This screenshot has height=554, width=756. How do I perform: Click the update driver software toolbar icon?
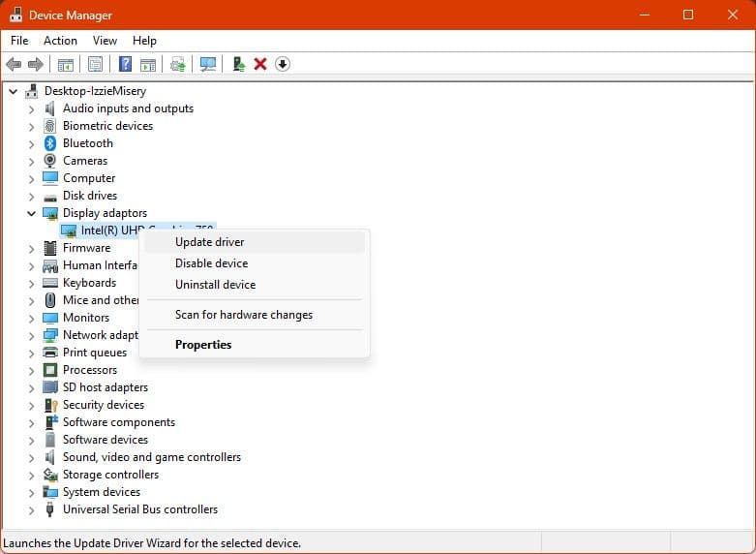pos(177,64)
